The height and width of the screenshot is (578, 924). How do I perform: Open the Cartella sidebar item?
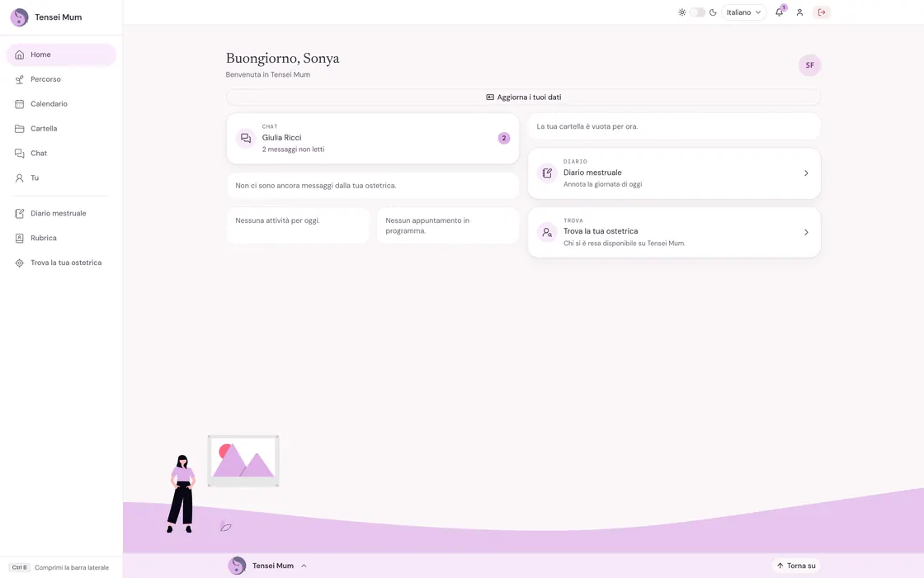coord(61,129)
